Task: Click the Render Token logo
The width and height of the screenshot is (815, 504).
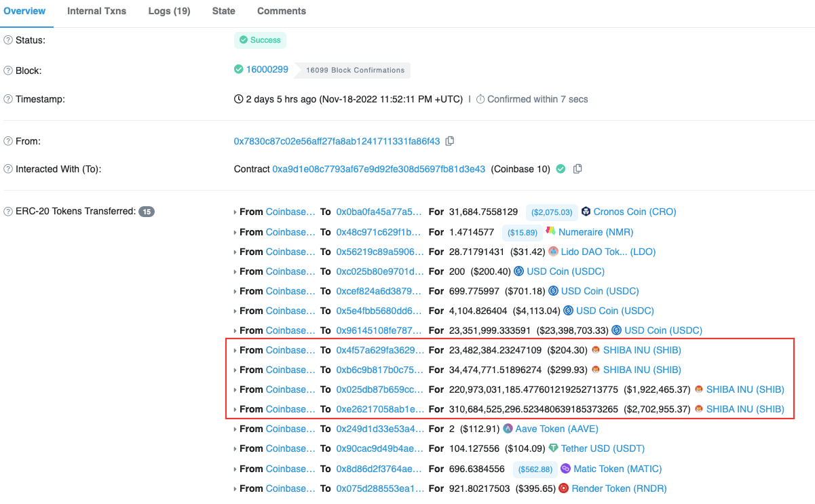Action: coord(564,488)
